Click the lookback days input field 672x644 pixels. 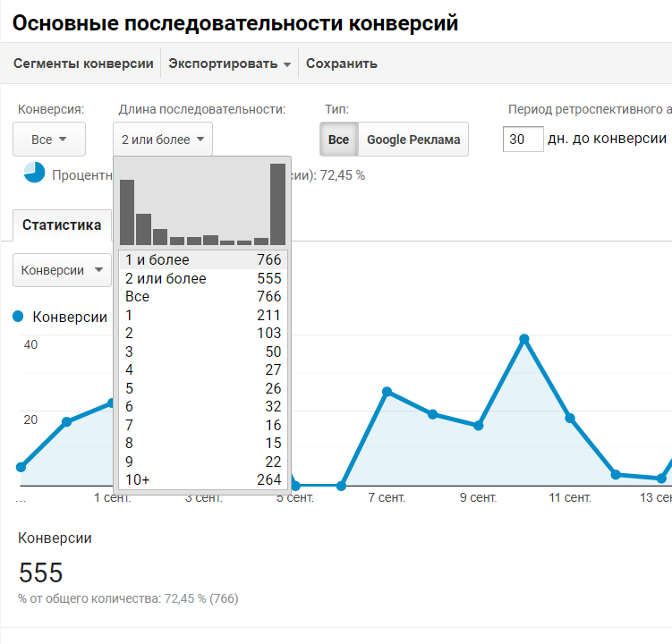click(x=523, y=140)
